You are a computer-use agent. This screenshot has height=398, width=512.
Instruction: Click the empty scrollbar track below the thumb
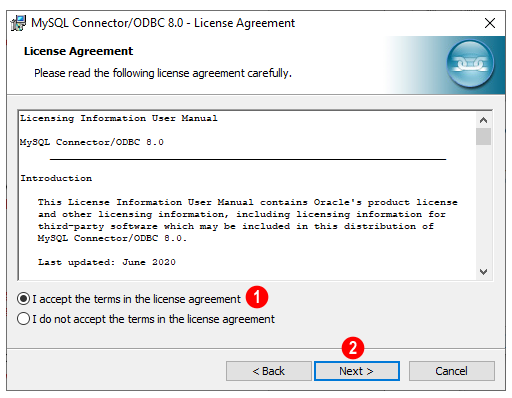(x=483, y=204)
